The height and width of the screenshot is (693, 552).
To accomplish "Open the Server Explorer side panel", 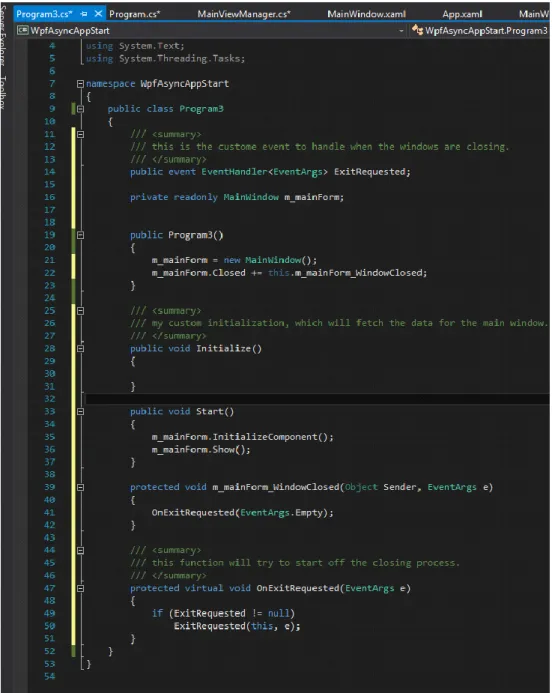I will coord(3,35).
